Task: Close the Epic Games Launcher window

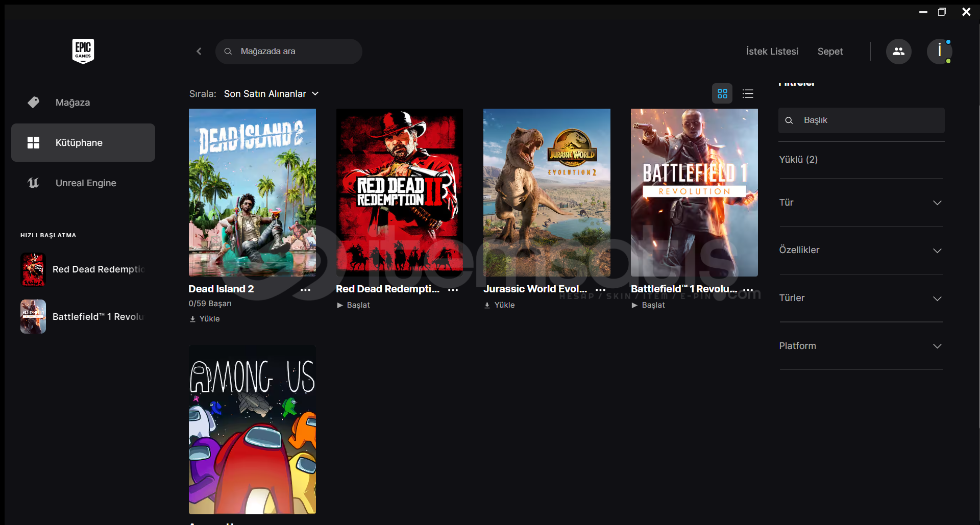Action: (x=966, y=12)
